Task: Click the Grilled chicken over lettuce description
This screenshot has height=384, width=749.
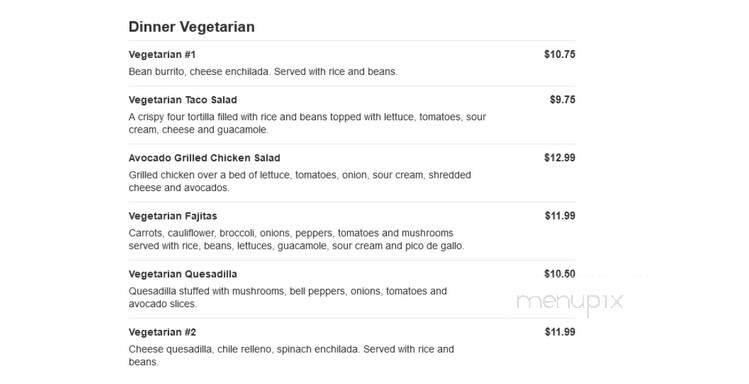Action: (300, 181)
